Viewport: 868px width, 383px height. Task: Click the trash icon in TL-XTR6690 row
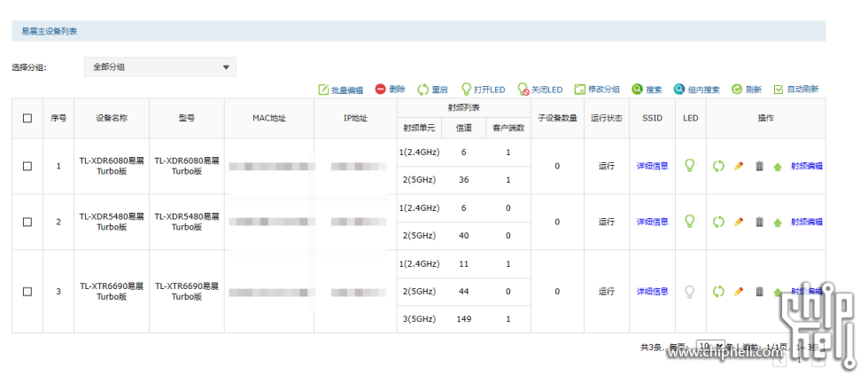click(760, 291)
